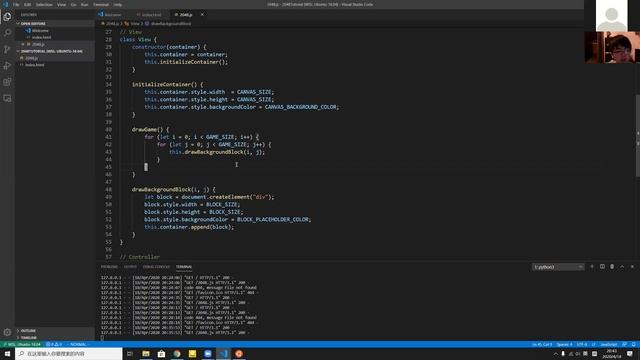Change indentation via Spaces status item
The width and height of the screenshot is (640, 360).
[564, 344]
